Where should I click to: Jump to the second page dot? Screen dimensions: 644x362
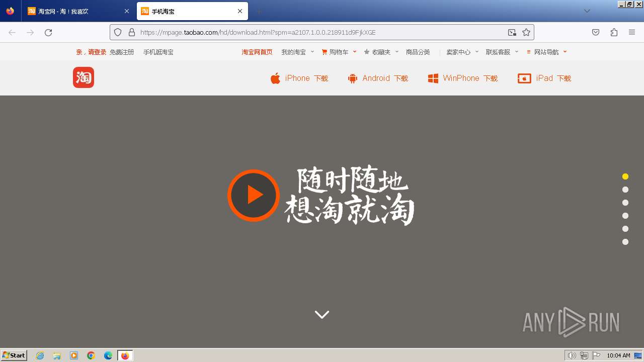pyautogui.click(x=625, y=190)
